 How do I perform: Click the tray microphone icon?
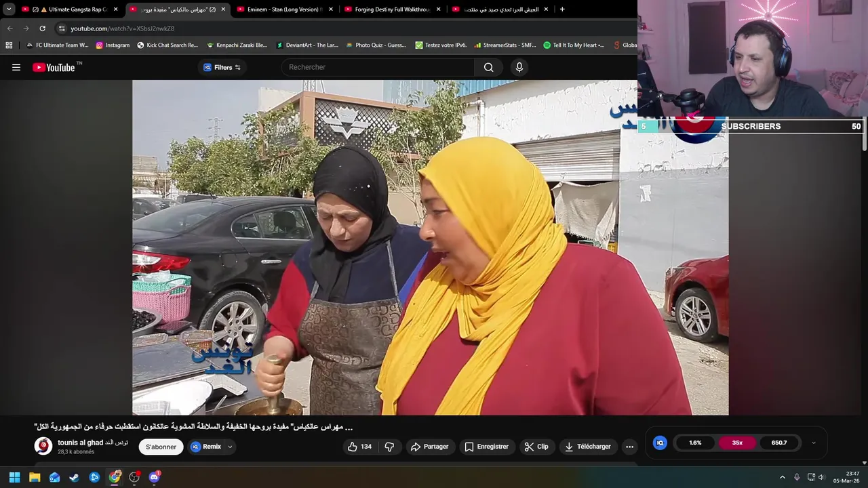797,477
